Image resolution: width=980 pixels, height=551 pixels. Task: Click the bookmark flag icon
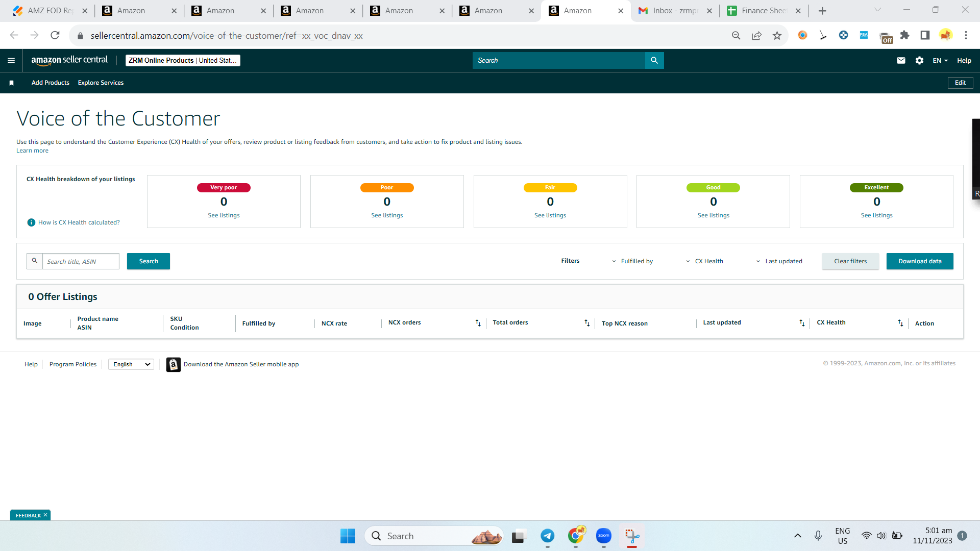pos(11,83)
